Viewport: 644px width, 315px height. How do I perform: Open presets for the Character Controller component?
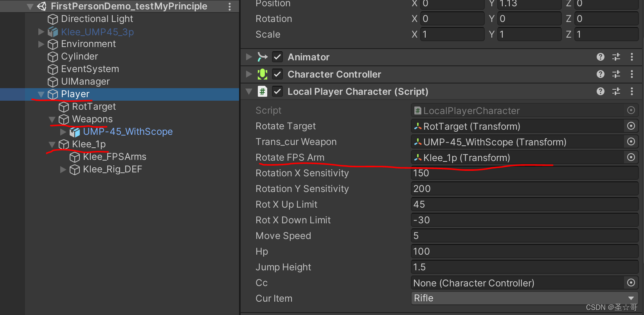coord(616,74)
